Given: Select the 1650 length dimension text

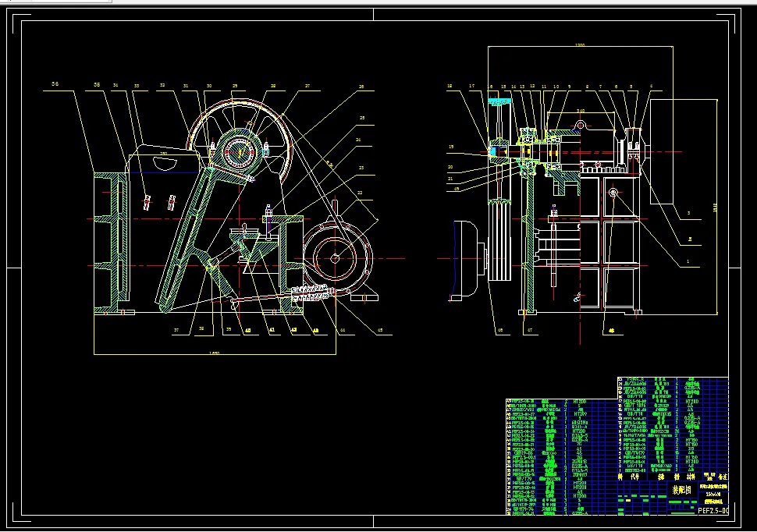Looking at the screenshot, I should (214, 353).
